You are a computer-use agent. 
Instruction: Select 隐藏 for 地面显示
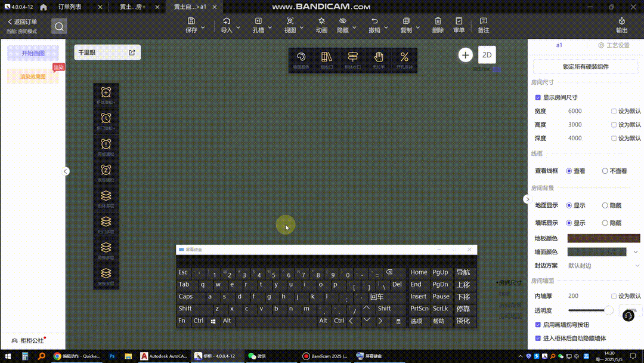(605, 205)
